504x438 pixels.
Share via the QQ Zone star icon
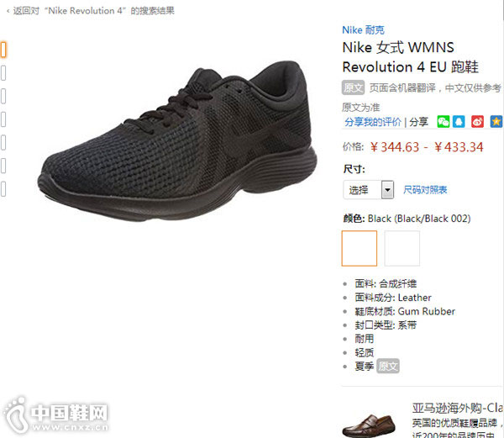click(x=496, y=122)
